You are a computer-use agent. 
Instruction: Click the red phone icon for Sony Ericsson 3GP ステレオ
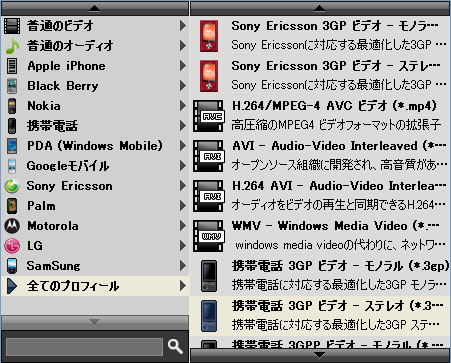[209, 76]
